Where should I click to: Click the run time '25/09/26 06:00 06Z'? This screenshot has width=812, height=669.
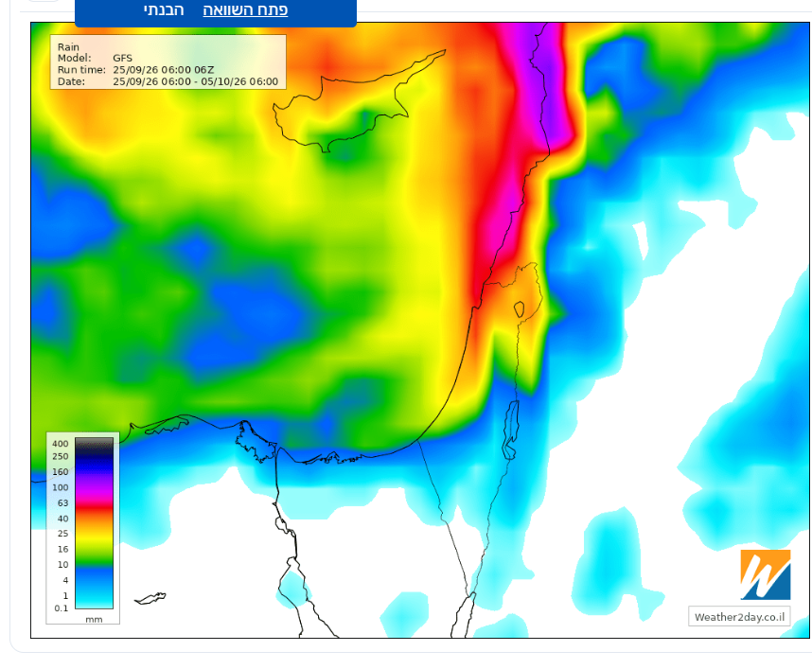click(164, 70)
